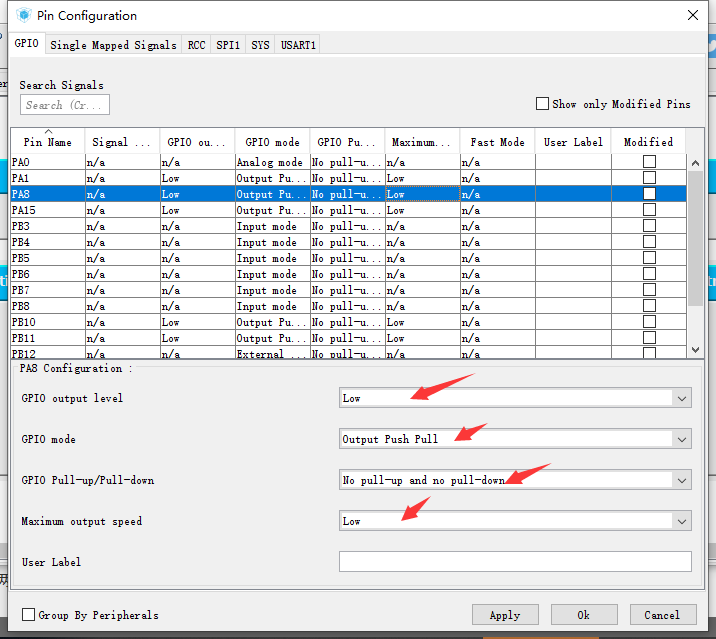
Task: Toggle Modified checkbox for PA15 row
Action: 649,210
